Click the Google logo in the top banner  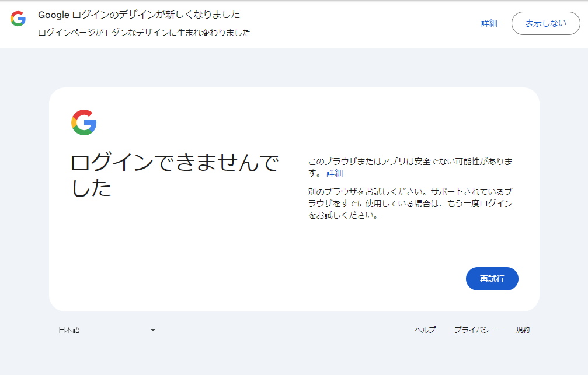(18, 19)
